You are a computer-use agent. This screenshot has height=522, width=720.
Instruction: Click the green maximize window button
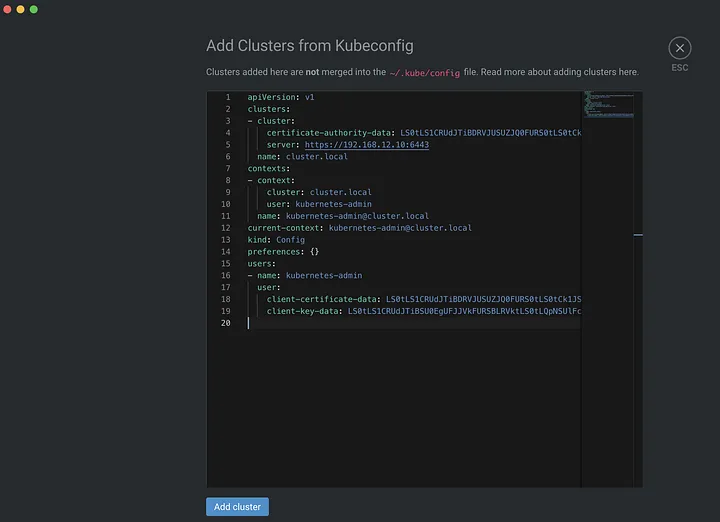(x=33, y=9)
